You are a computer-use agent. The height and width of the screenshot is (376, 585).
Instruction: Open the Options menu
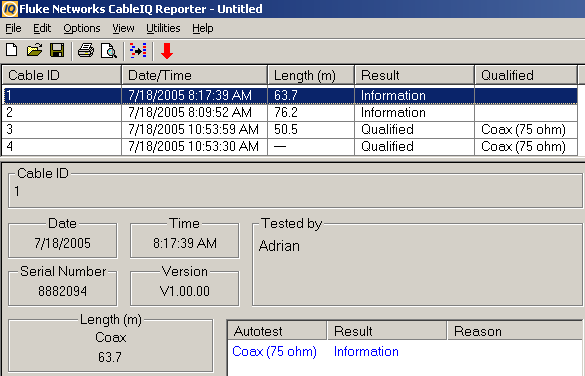click(x=82, y=28)
